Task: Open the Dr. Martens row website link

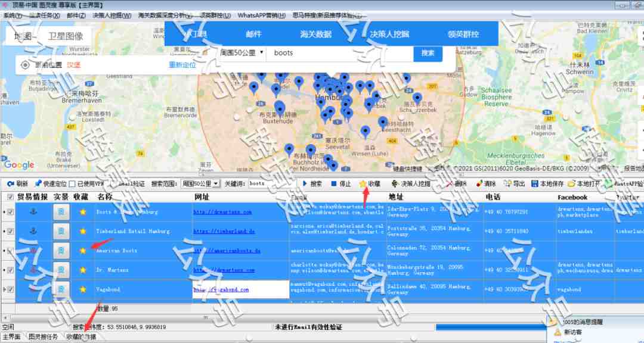Action: tap(224, 270)
